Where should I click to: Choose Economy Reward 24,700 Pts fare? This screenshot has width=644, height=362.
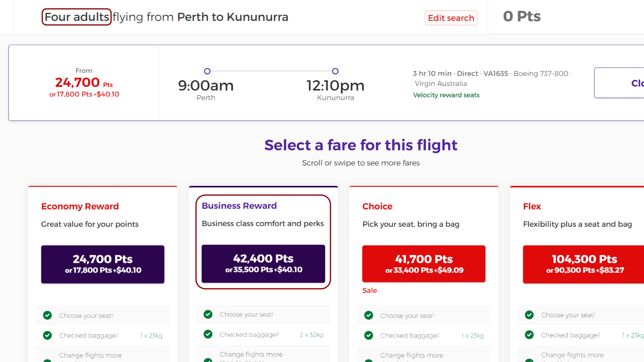click(x=103, y=264)
